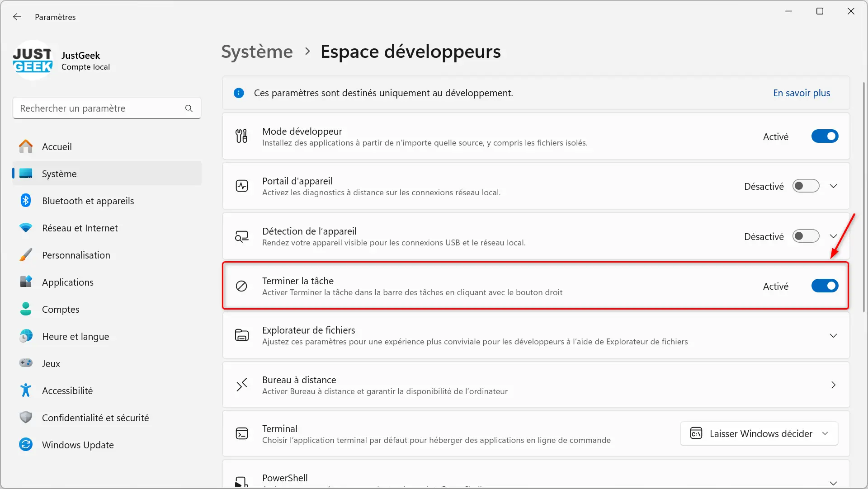Open Confidentialité et sécurité in sidebar
This screenshot has width=868, height=489.
[107, 418]
